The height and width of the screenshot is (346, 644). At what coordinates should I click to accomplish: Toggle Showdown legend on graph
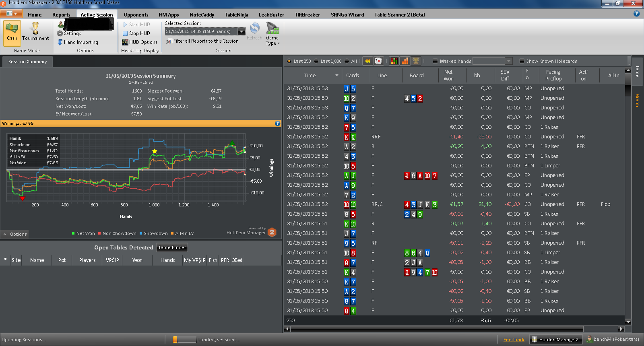point(153,233)
